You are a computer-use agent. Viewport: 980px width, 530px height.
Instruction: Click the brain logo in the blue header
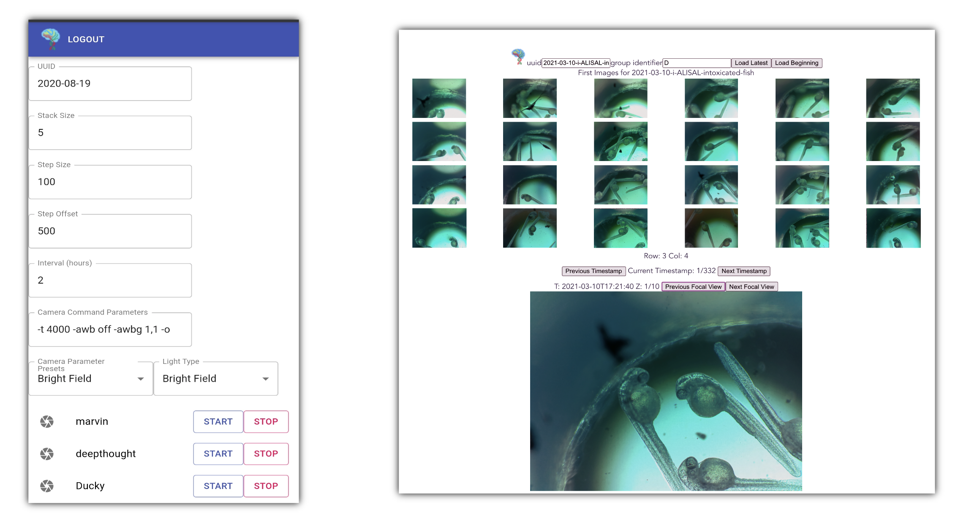(51, 38)
